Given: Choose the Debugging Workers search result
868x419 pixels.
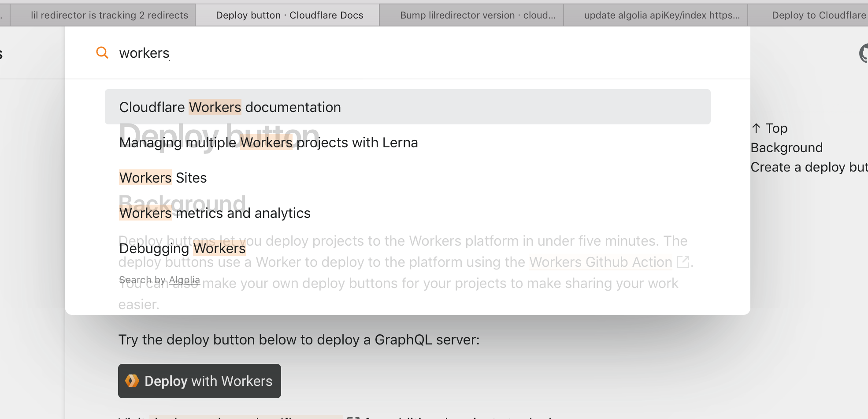Looking at the screenshot, I should pyautogui.click(x=408, y=248).
